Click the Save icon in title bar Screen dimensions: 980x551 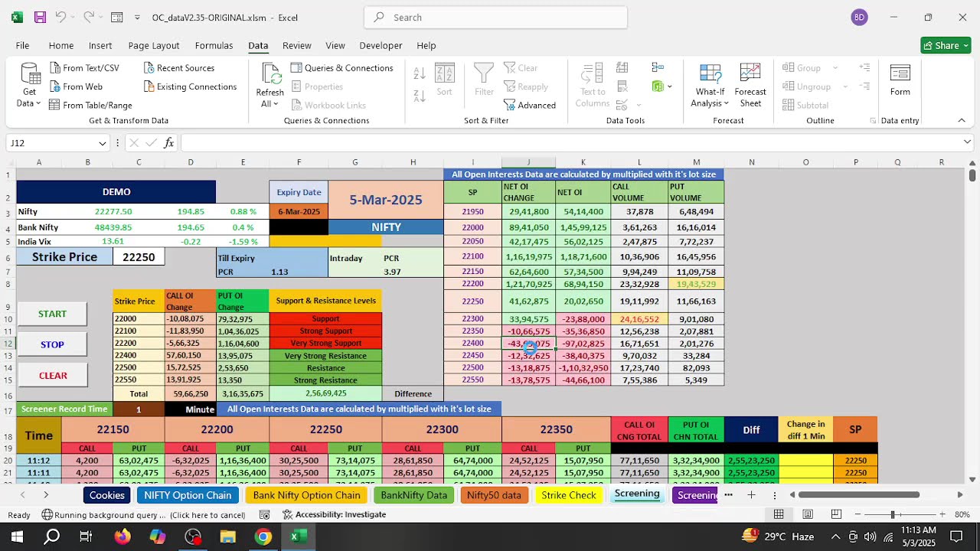click(40, 17)
